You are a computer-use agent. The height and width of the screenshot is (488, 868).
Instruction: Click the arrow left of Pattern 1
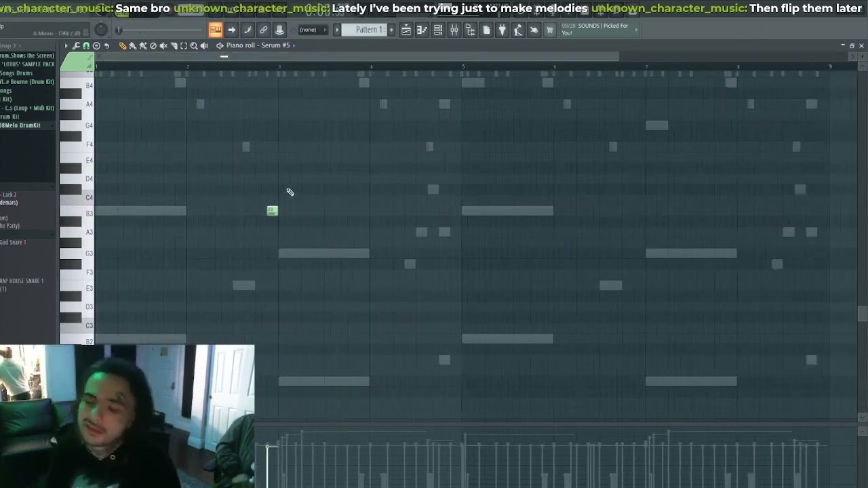337,30
